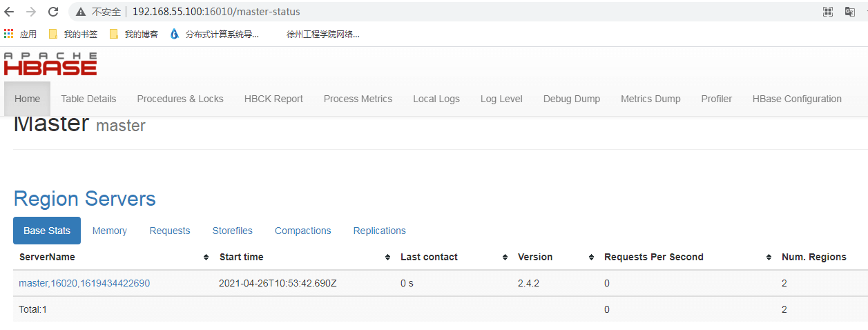The height and width of the screenshot is (330, 868).
Task: Open the Profiler page
Action: tap(717, 99)
